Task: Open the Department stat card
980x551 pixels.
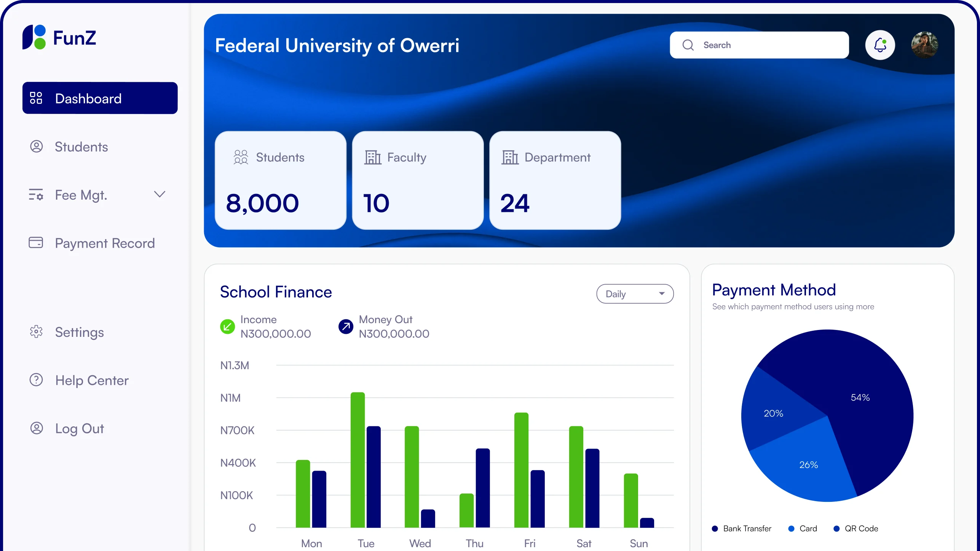Action: pyautogui.click(x=555, y=180)
